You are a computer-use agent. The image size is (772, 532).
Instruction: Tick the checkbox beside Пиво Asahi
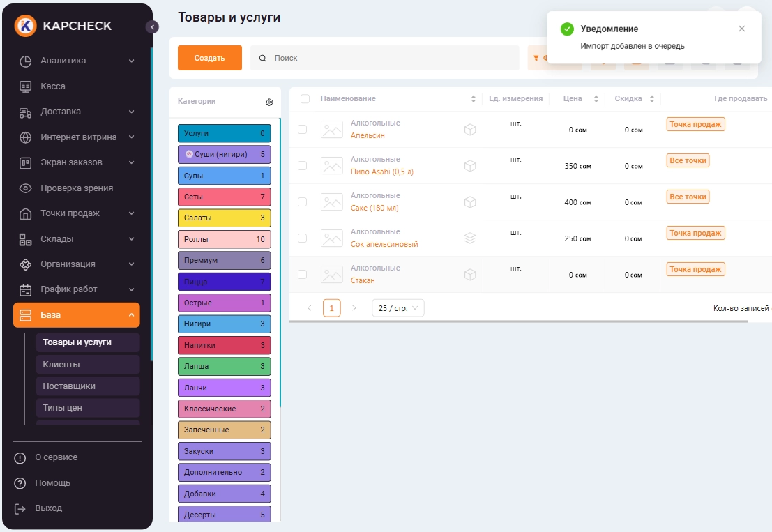[x=302, y=166]
